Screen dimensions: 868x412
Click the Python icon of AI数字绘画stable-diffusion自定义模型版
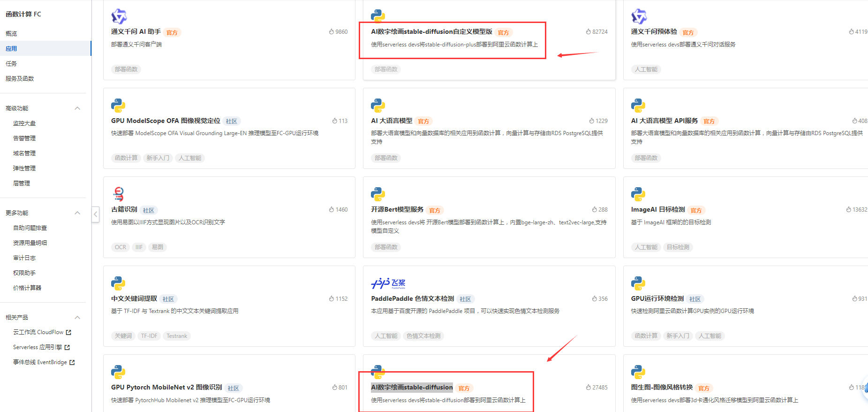[x=378, y=15]
